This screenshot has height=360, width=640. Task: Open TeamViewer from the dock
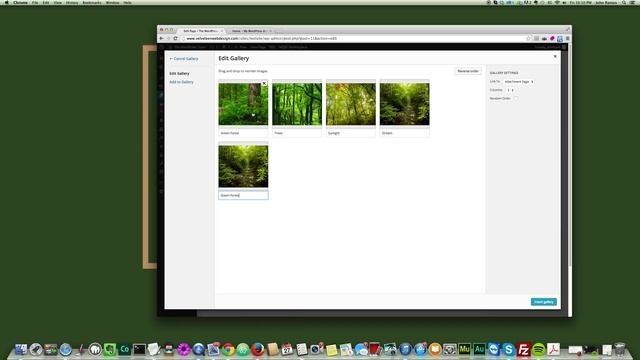pyautogui.click(x=494, y=349)
